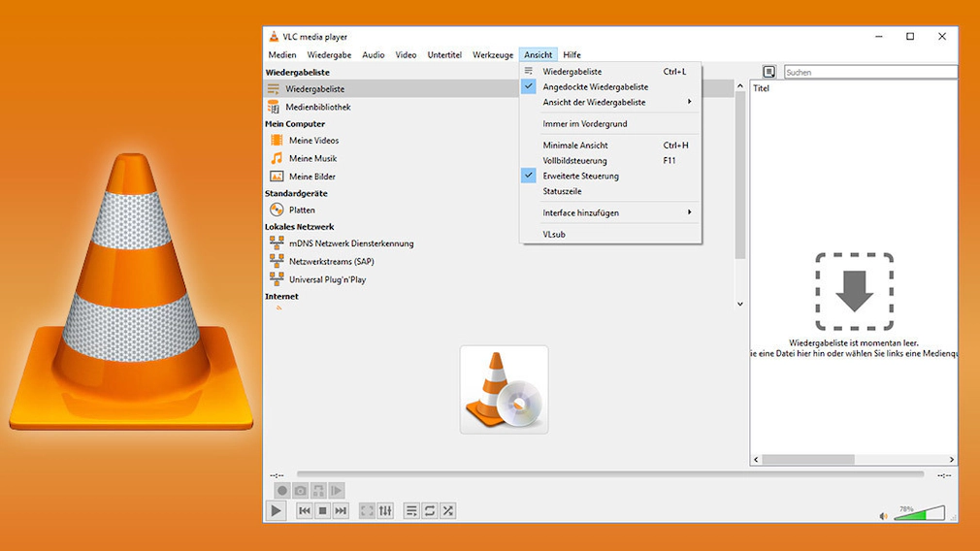Skip to previous track button
This screenshot has height=551, width=980.
[x=305, y=510]
